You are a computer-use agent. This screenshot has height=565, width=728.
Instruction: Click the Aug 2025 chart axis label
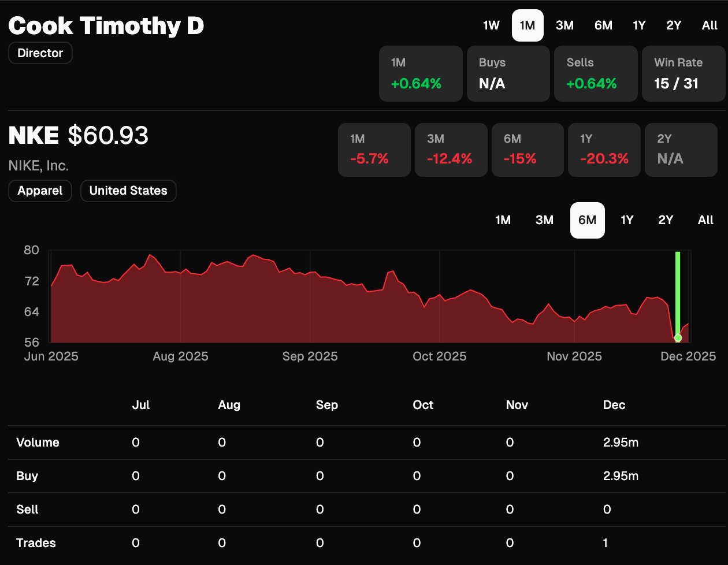180,356
